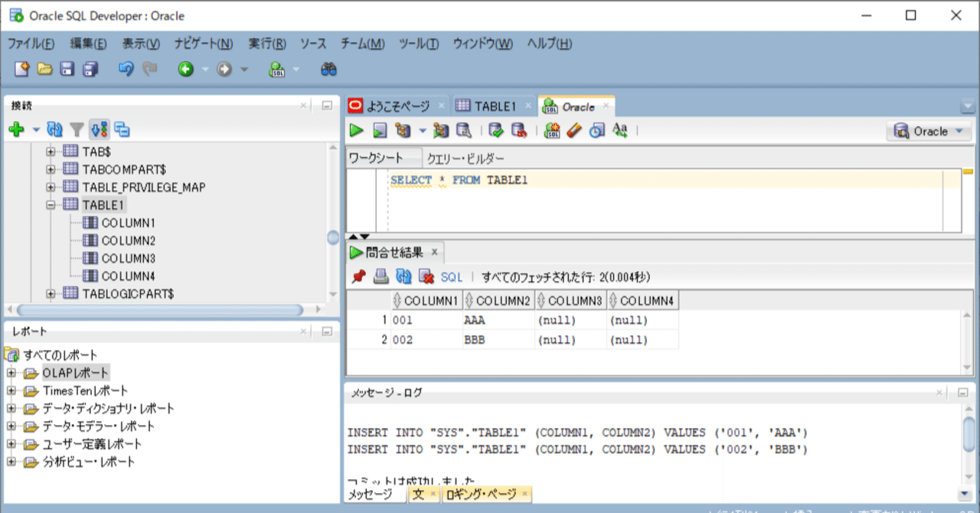This screenshot has height=513, width=980.
Task: Switch to the TABLE1 tab
Action: click(492, 106)
